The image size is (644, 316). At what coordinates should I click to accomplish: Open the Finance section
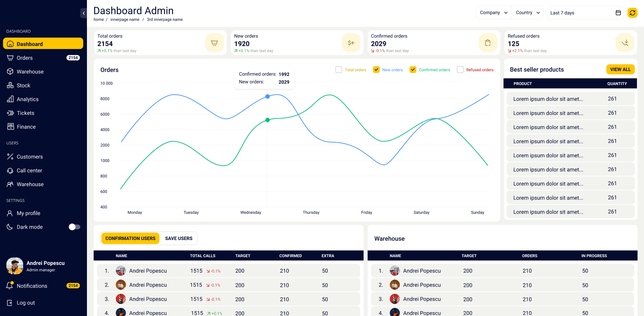tap(26, 127)
